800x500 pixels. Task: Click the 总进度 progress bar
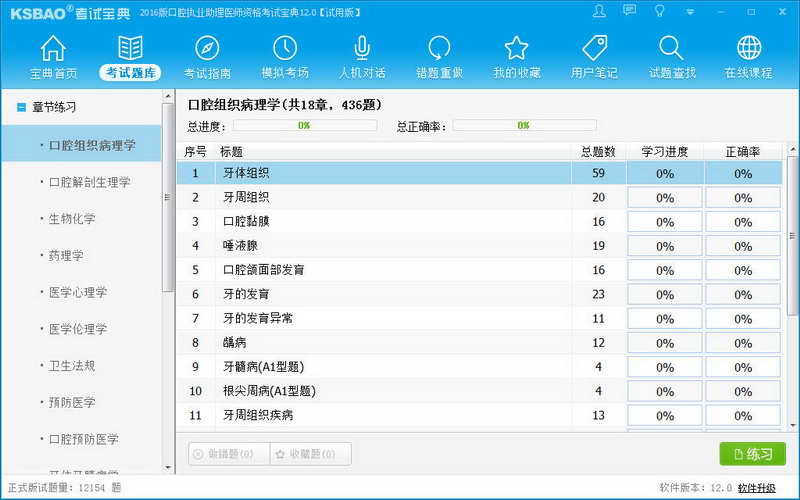304,126
